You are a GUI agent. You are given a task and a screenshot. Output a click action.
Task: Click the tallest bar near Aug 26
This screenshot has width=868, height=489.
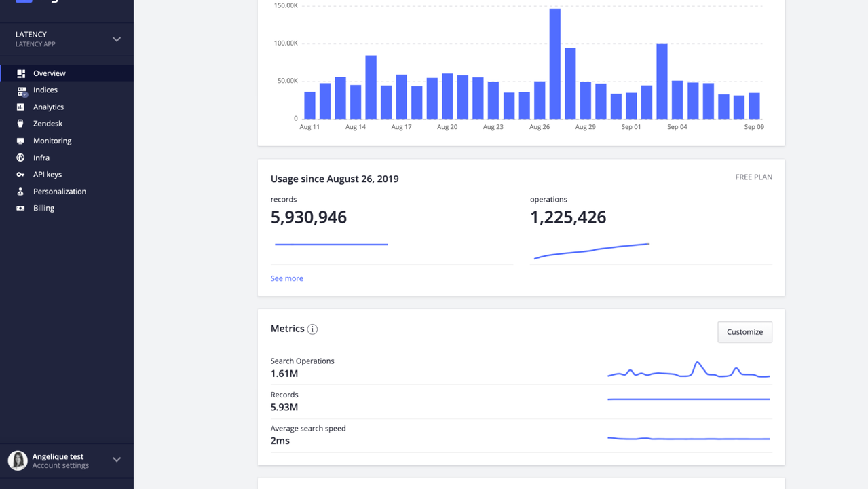coord(555,61)
